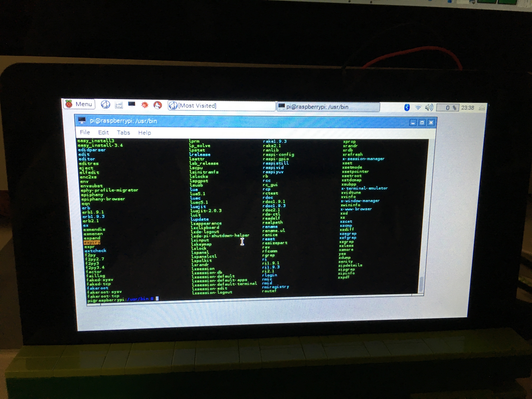This screenshot has height=399, width=532.
Task: Click the resizepart entry
Action: 275,243
